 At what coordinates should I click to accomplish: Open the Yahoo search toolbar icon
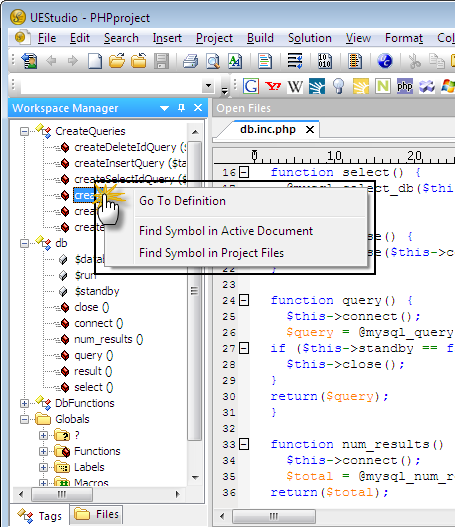[x=273, y=86]
